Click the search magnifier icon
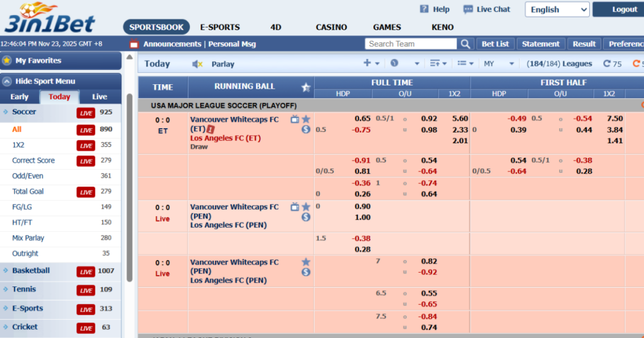644x338 pixels. 465,44
